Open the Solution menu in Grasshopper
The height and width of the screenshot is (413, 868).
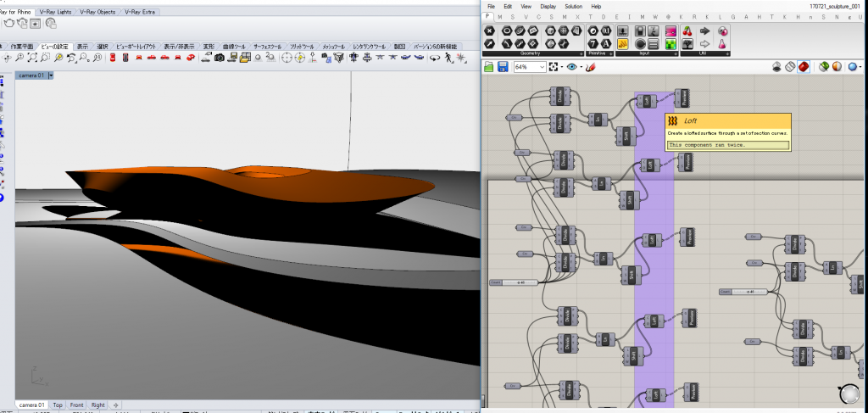573,6
